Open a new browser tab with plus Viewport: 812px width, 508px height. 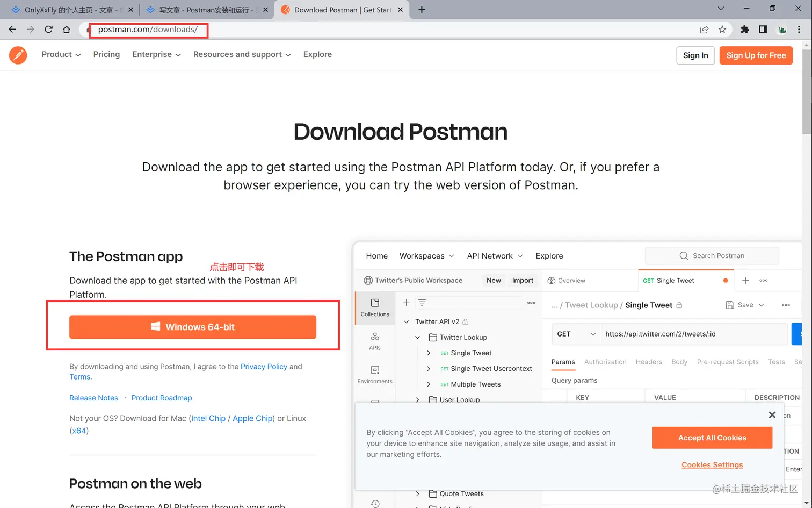[x=422, y=10]
